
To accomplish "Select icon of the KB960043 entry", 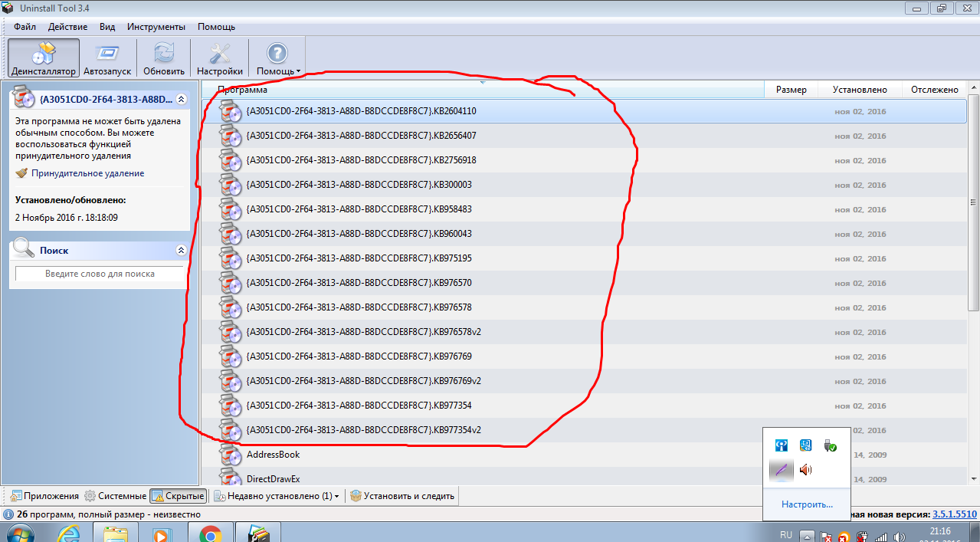I will click(x=231, y=234).
